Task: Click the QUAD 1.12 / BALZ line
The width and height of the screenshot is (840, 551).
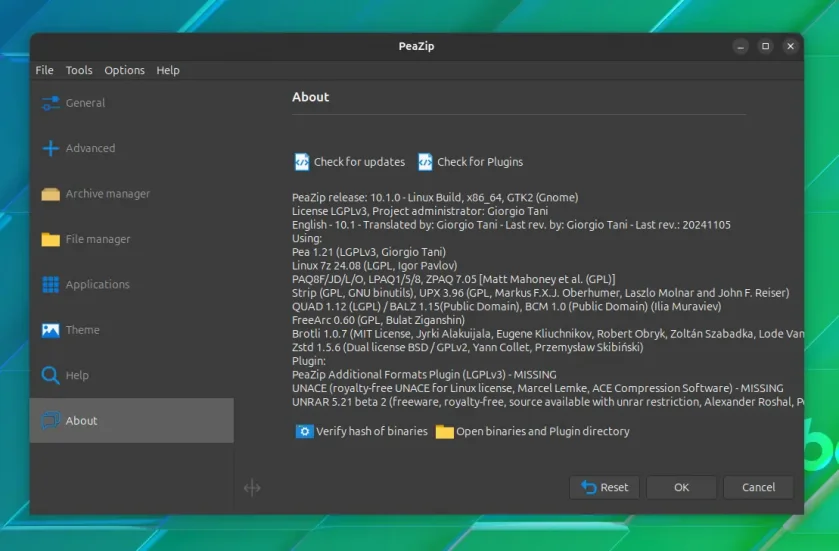Action: [x=507, y=307]
